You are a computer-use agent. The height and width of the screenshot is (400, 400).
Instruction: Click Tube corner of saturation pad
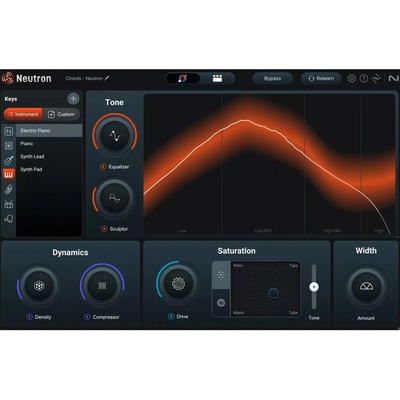[x=293, y=313]
